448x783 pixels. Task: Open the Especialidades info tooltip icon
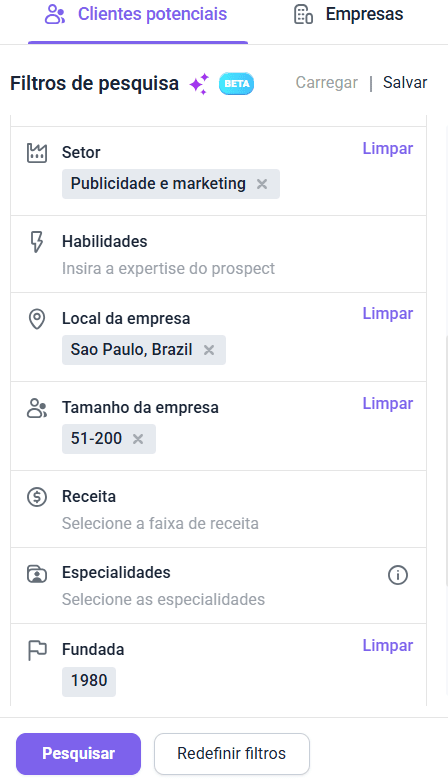(398, 575)
